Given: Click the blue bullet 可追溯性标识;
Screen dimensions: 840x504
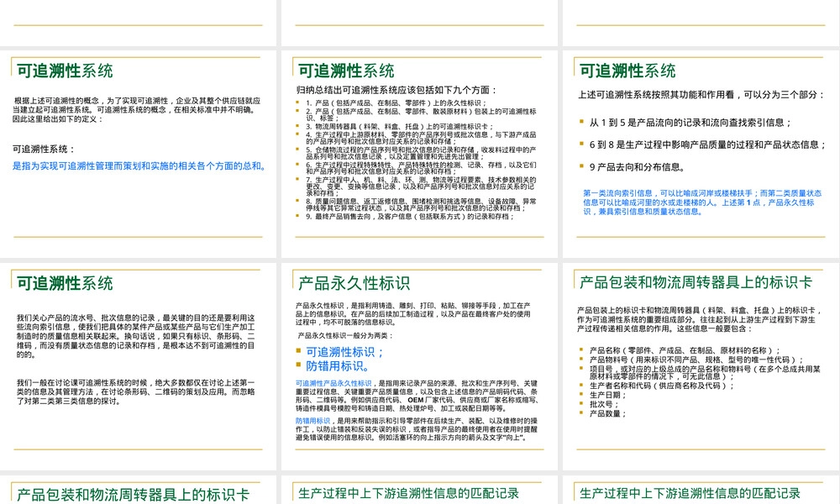Looking at the screenshot, I should [x=345, y=352].
